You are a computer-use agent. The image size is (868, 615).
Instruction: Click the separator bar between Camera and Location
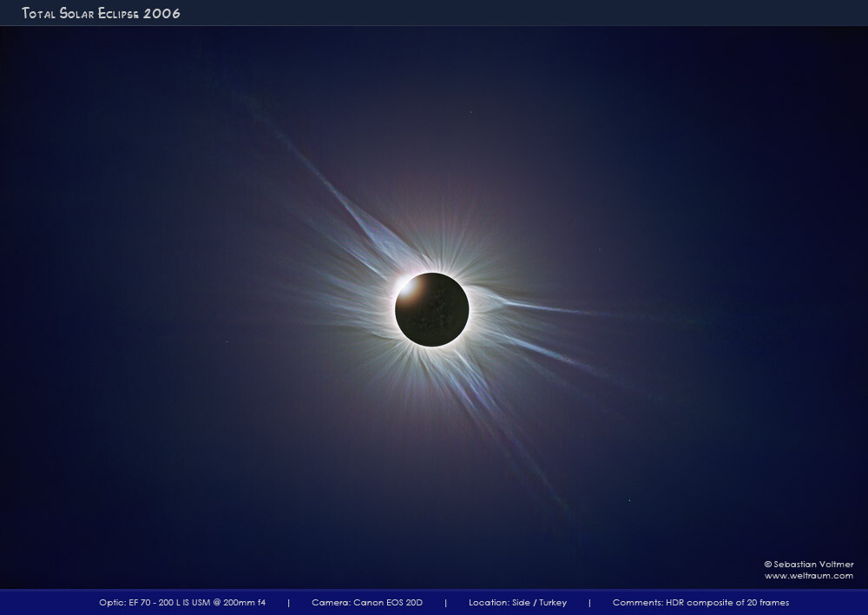coord(444,603)
